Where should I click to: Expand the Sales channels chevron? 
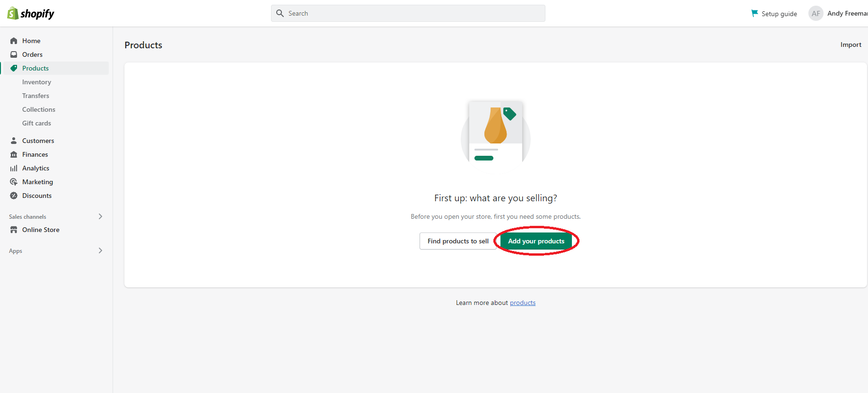[100, 216]
